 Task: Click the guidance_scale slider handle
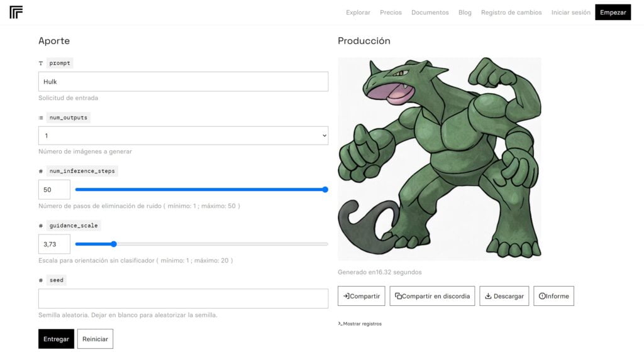[114, 244]
